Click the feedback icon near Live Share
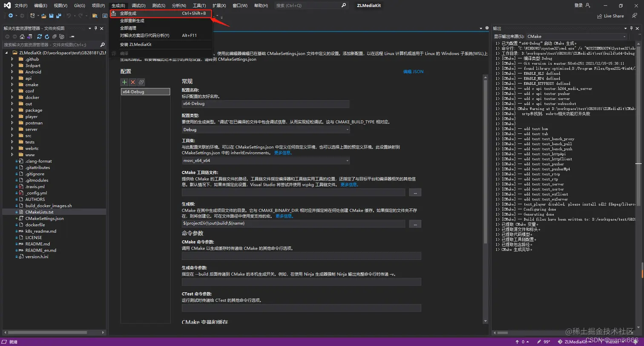644x346 pixels. pos(635,16)
